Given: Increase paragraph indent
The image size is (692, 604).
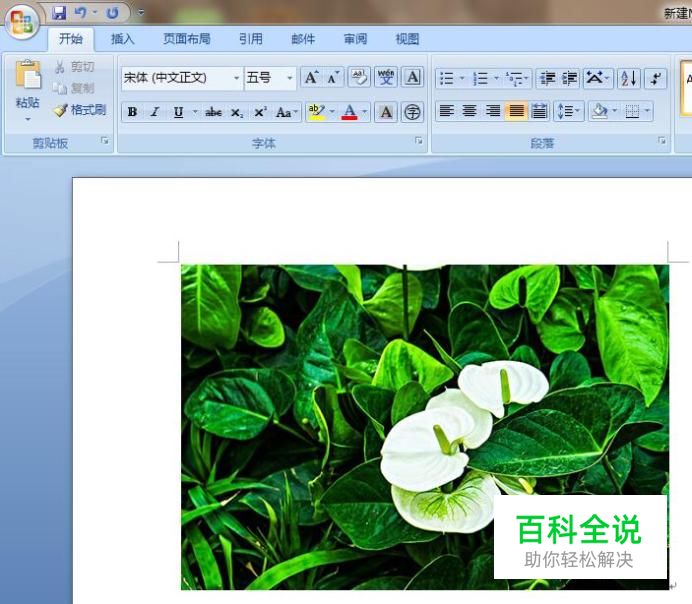Looking at the screenshot, I should [569, 79].
